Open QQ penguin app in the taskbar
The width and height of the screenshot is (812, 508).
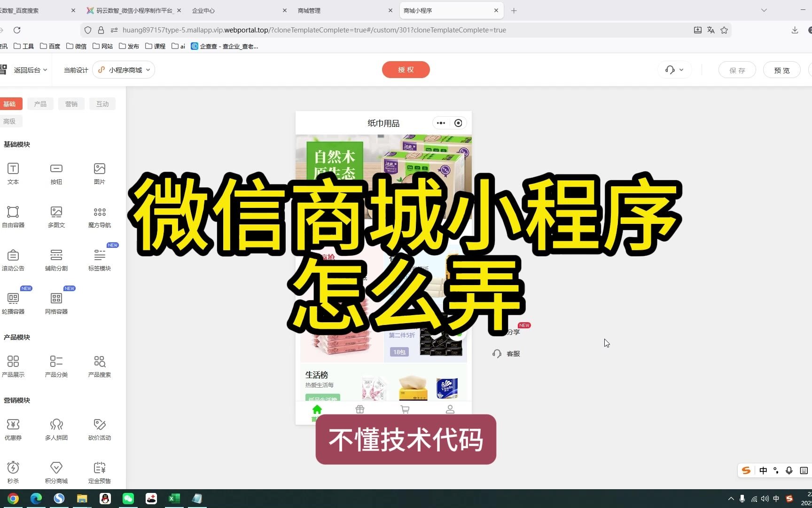pos(105,499)
